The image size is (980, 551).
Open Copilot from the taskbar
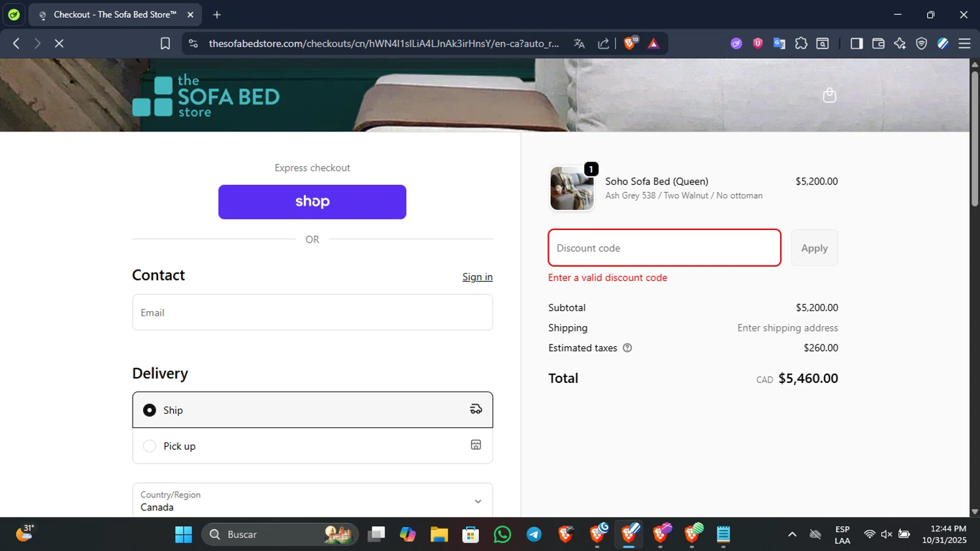[x=408, y=534]
